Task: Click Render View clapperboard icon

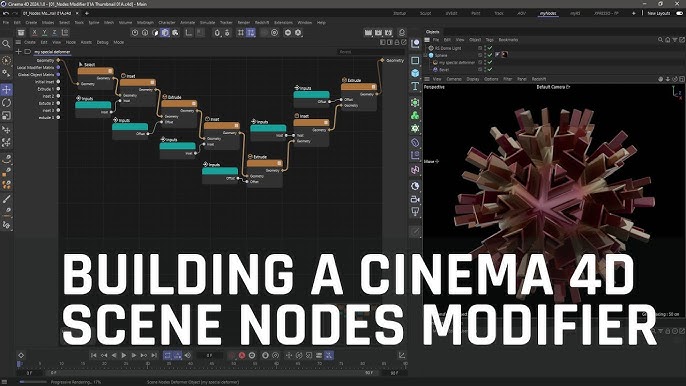Action: [x=368, y=33]
